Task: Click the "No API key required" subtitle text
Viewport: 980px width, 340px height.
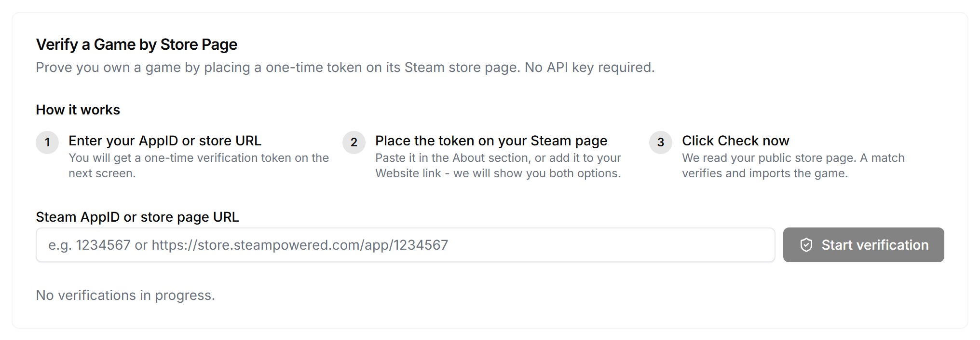Action: coord(589,67)
